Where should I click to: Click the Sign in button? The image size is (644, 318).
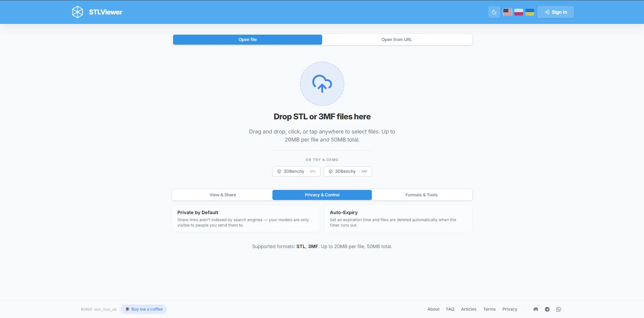click(556, 12)
